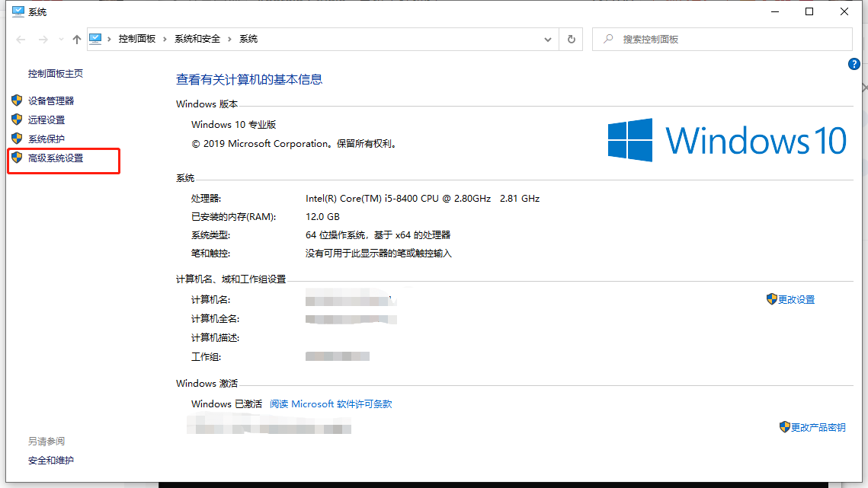Select 控制面板 breadcrumb in address bar
868x488 pixels.
coord(136,39)
